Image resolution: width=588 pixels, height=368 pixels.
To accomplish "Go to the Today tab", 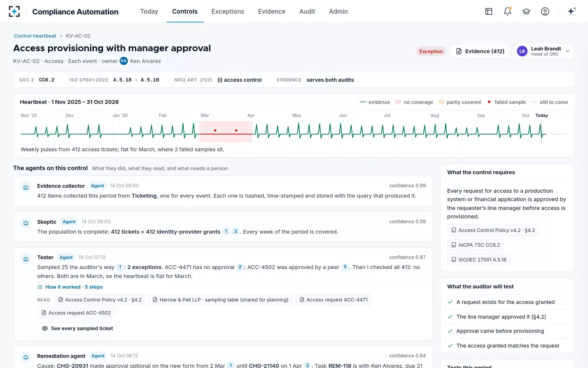I will pyautogui.click(x=149, y=11).
